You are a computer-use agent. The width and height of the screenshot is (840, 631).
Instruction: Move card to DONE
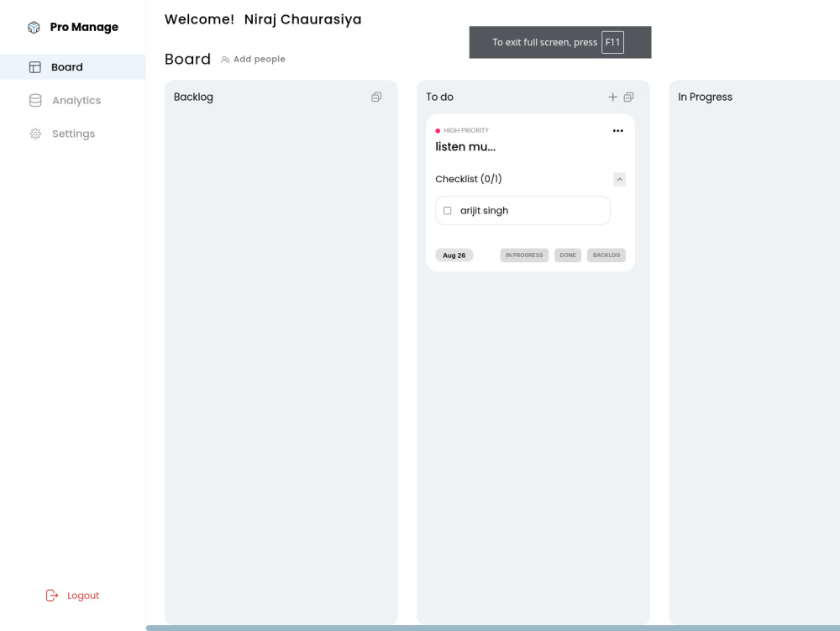pyautogui.click(x=568, y=255)
